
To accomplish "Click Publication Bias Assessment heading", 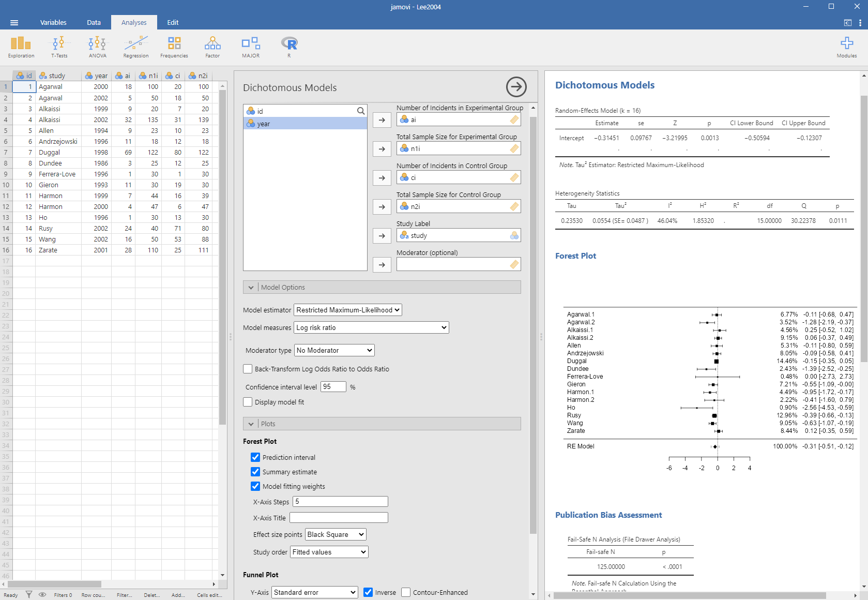I will [608, 515].
